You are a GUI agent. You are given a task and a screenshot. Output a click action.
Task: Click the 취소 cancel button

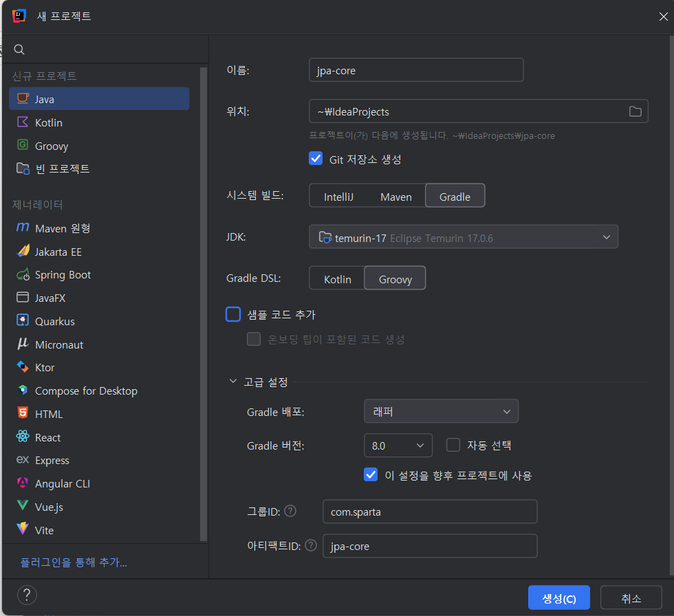(631, 597)
